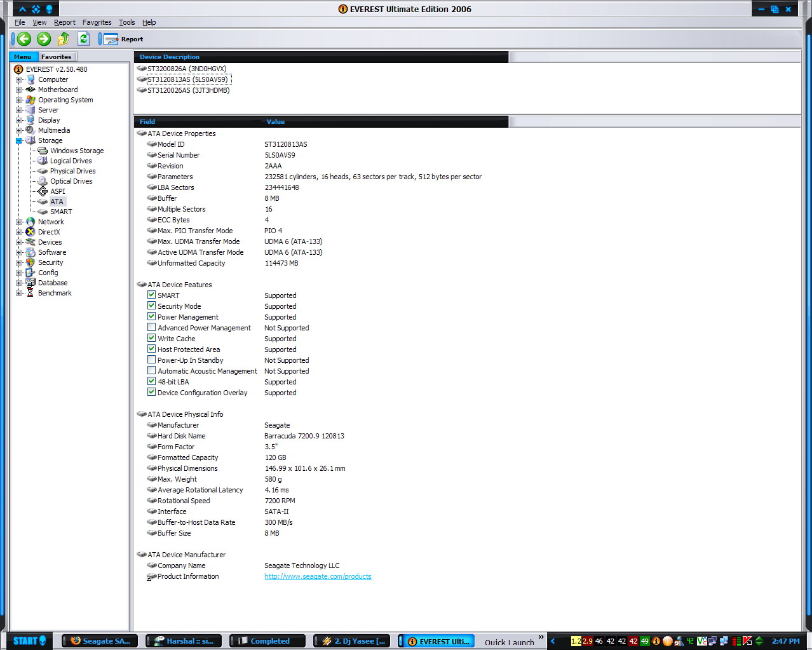Toggle the Security Mode checkbox

click(151, 306)
